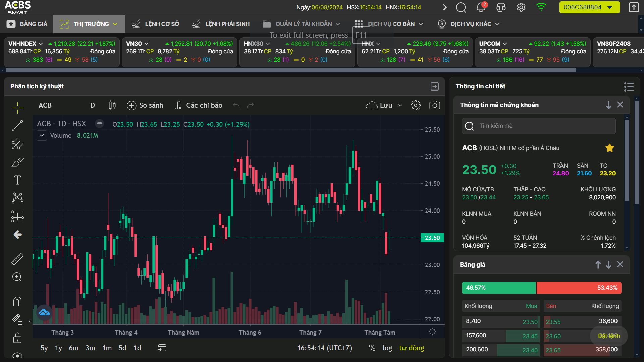The height and width of the screenshot is (362, 644).
Task: Open the header settings gear
Action: tap(521, 7)
